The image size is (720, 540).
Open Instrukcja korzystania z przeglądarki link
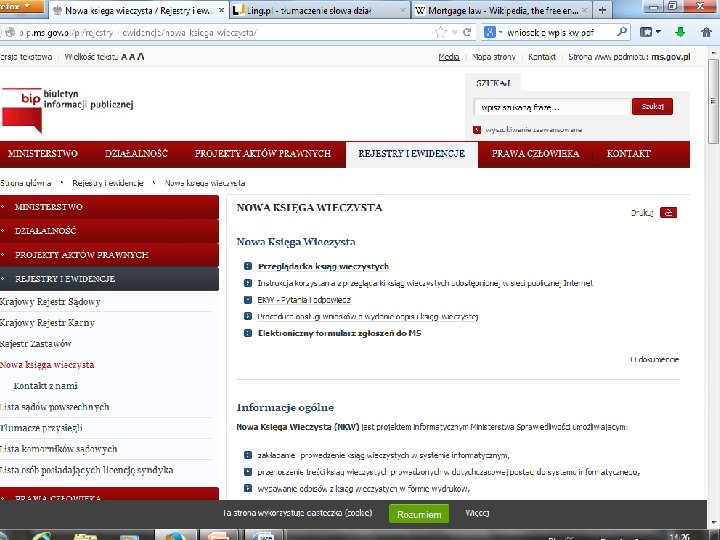pos(425,283)
